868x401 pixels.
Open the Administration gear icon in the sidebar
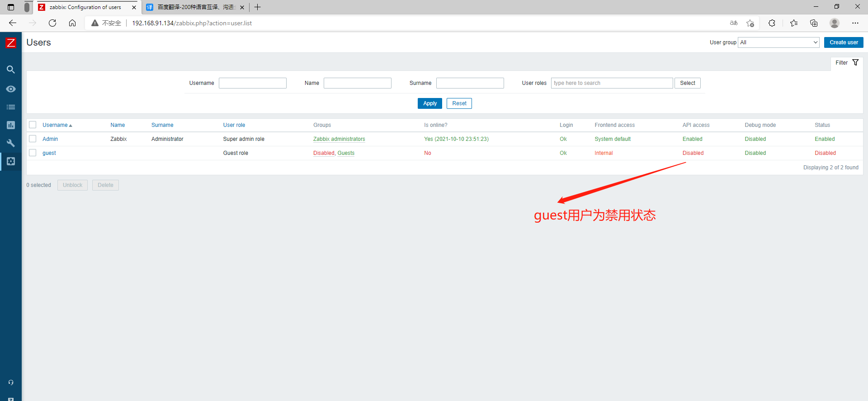11,161
